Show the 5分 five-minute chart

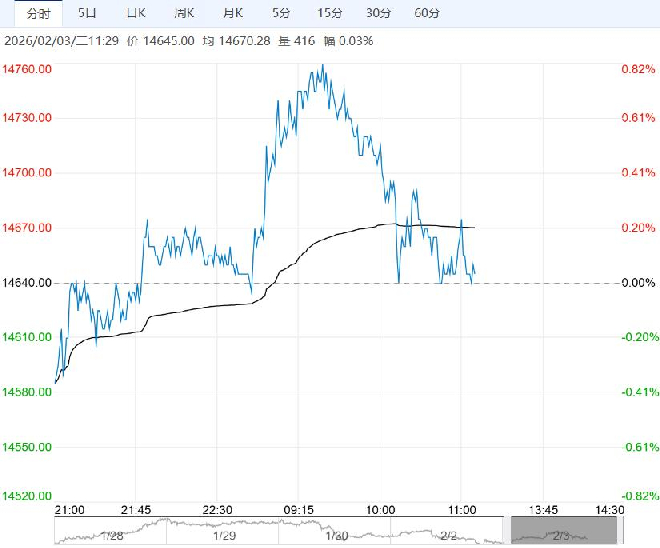[281, 13]
